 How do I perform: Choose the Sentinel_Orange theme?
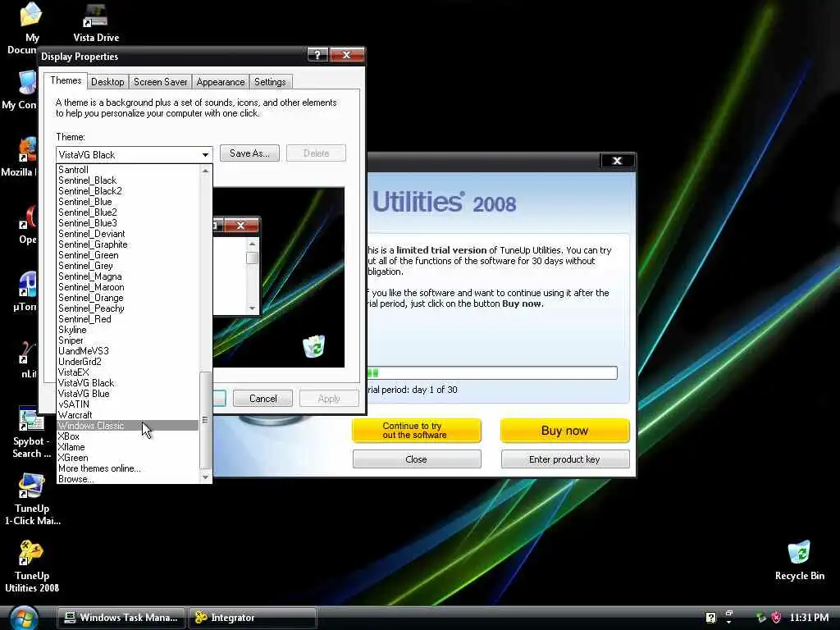127,298
